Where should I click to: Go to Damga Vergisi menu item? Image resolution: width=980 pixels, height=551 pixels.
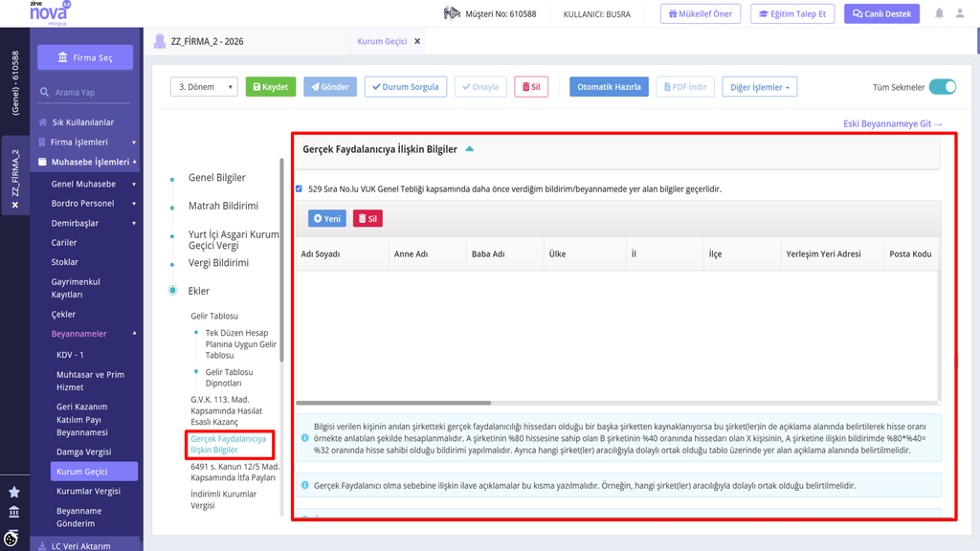(x=84, y=452)
